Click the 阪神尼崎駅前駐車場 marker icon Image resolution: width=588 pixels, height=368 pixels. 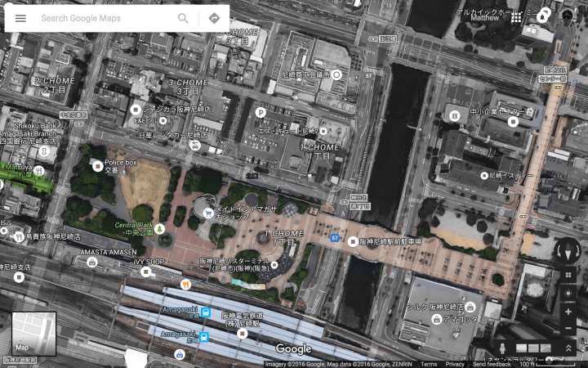(x=353, y=241)
